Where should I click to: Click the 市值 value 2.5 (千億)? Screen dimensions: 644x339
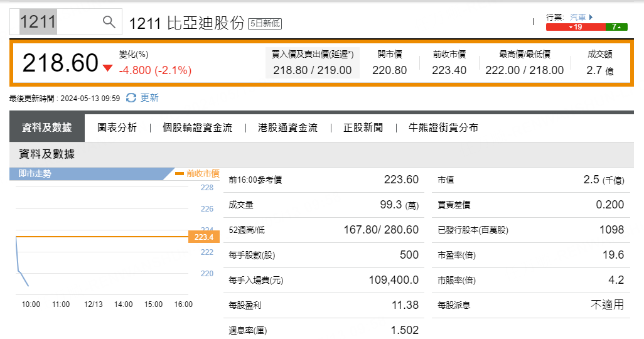604,180
